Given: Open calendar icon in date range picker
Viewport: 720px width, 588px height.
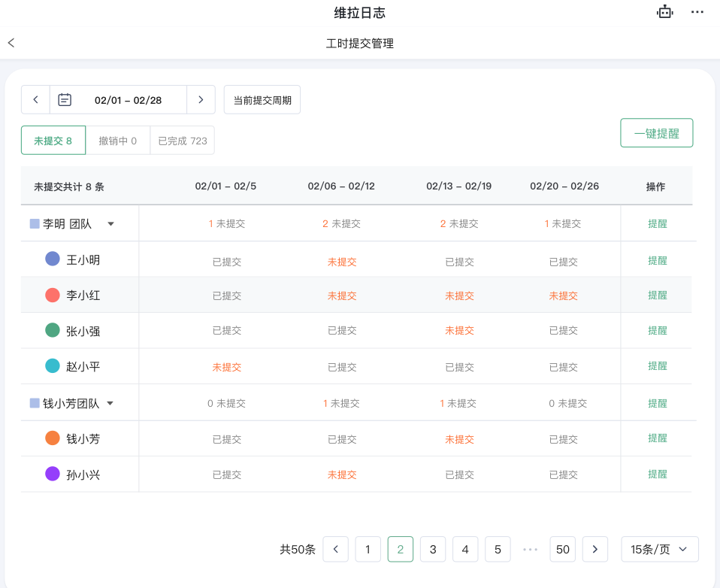Looking at the screenshot, I should click(x=65, y=100).
